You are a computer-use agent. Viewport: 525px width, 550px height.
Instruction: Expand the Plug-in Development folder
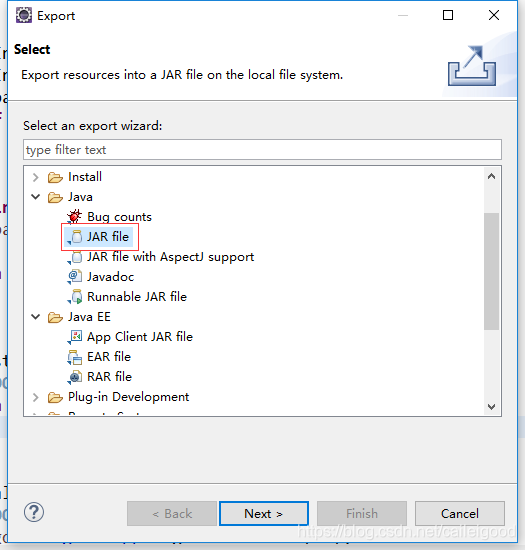[35, 397]
